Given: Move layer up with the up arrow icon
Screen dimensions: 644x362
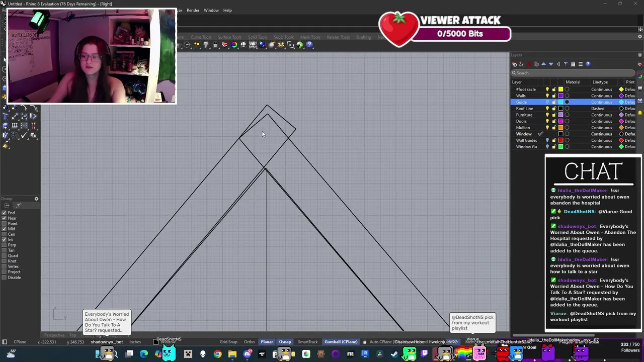Looking at the screenshot, I should [x=544, y=64].
